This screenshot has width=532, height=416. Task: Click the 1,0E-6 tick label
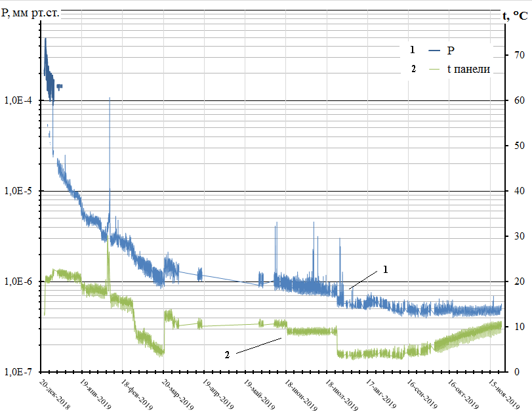18,281
